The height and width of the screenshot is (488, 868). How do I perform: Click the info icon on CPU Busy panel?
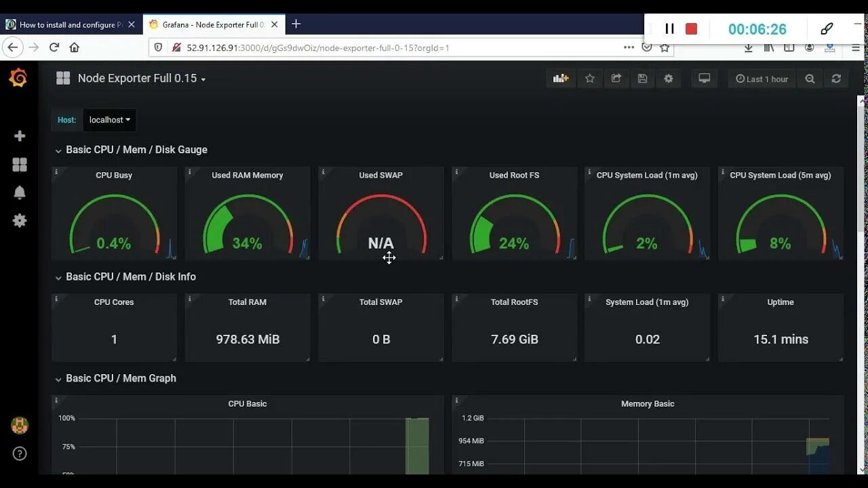[x=56, y=172]
